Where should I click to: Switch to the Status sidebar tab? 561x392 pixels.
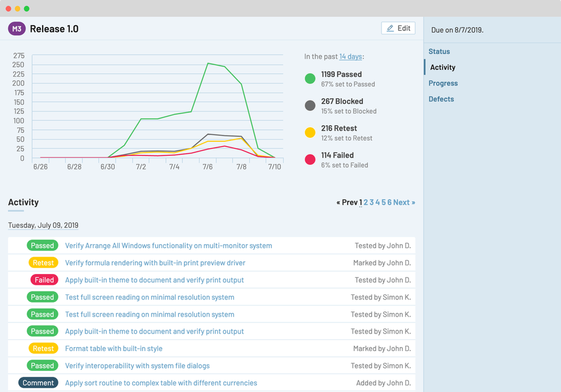tap(439, 51)
